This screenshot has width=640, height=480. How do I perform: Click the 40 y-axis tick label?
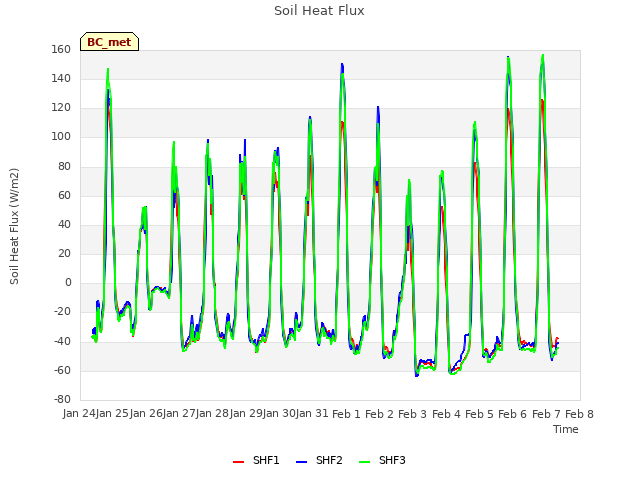(x=64, y=224)
